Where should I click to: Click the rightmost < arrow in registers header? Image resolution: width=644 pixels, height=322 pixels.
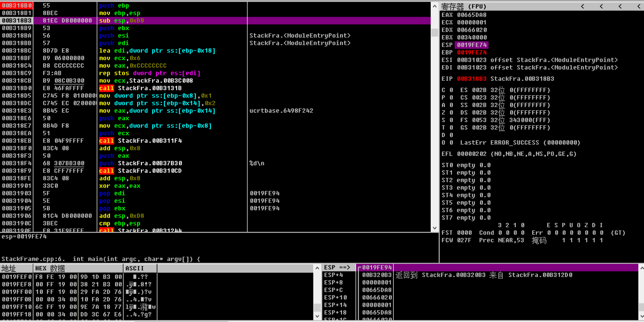pos(639,6)
